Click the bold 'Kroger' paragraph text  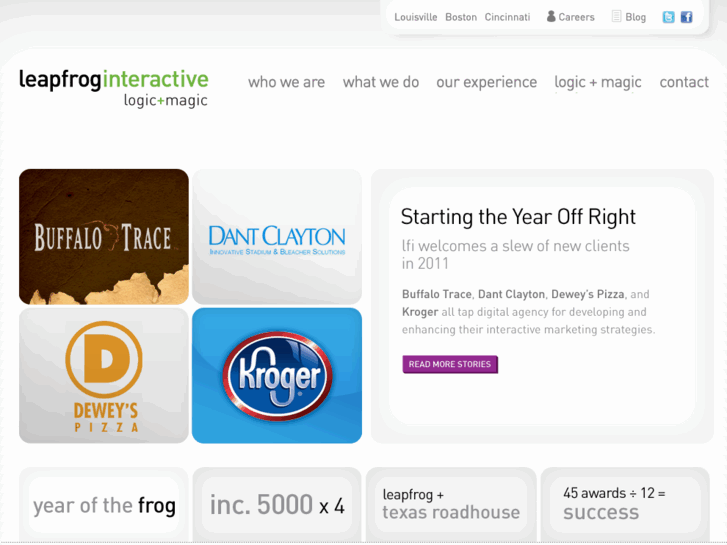[420, 312]
